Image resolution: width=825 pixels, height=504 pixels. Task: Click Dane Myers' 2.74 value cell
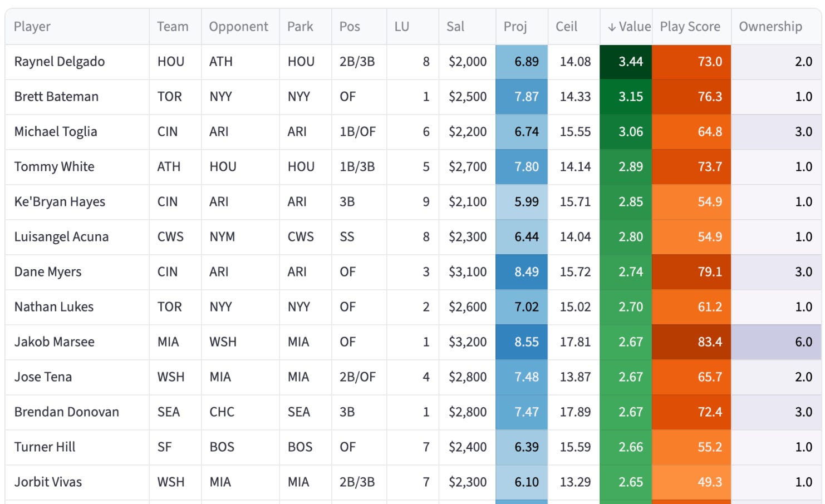(626, 272)
